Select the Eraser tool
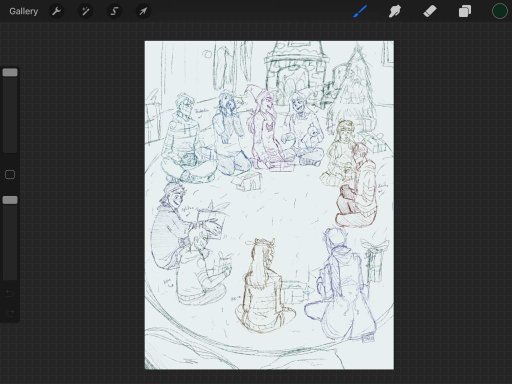This screenshot has height=384, width=512. point(430,11)
